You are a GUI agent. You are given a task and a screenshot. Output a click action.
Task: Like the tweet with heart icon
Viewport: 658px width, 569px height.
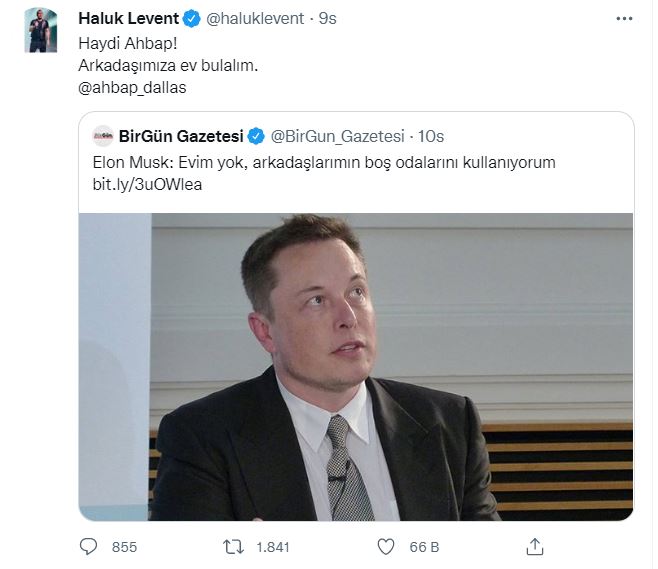click(x=385, y=547)
